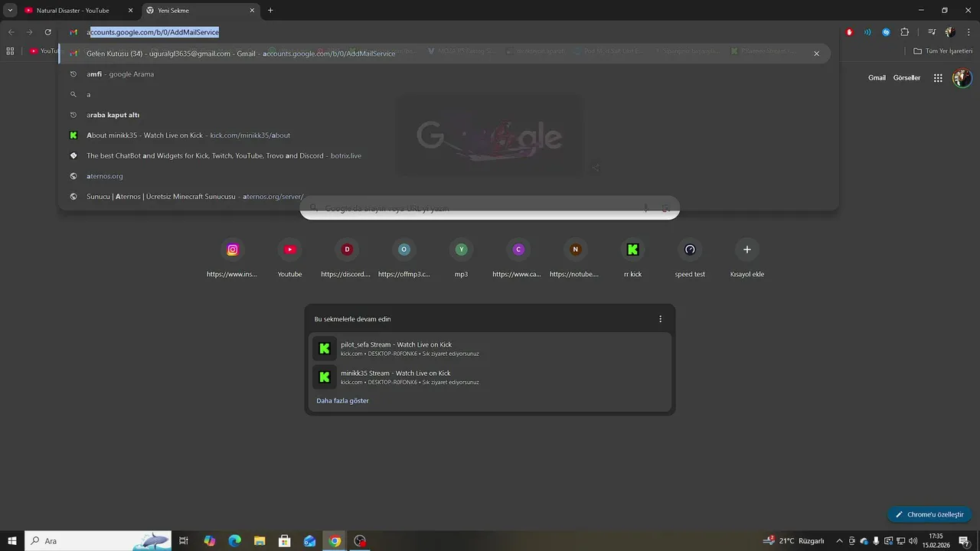Open the Gmail link
Viewport: 980px width, 551px height.
877,78
